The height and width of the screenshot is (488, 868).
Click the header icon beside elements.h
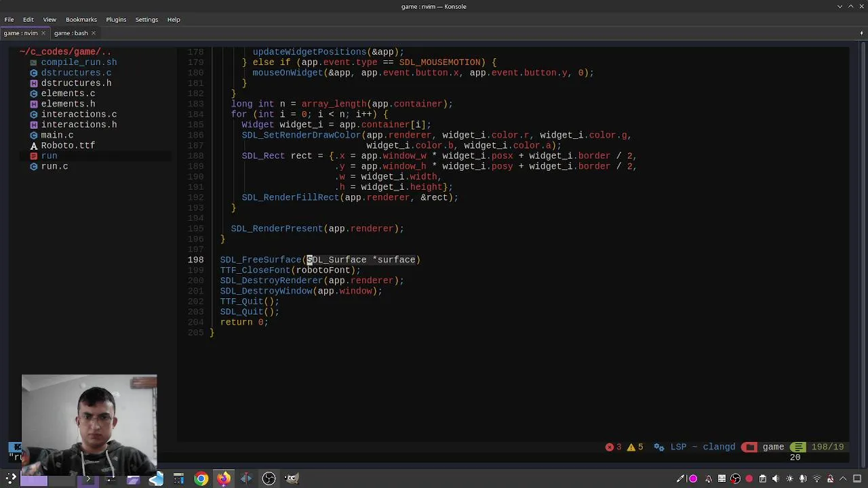34,104
